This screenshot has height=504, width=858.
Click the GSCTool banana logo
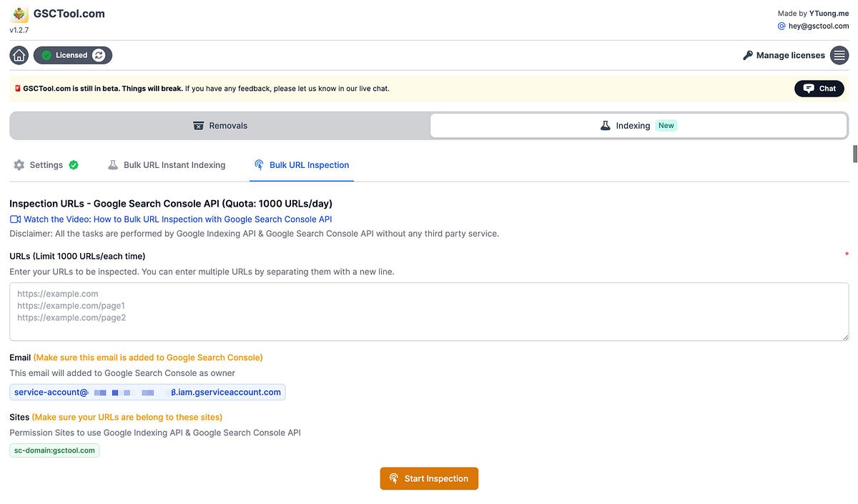pyautogui.click(x=19, y=14)
